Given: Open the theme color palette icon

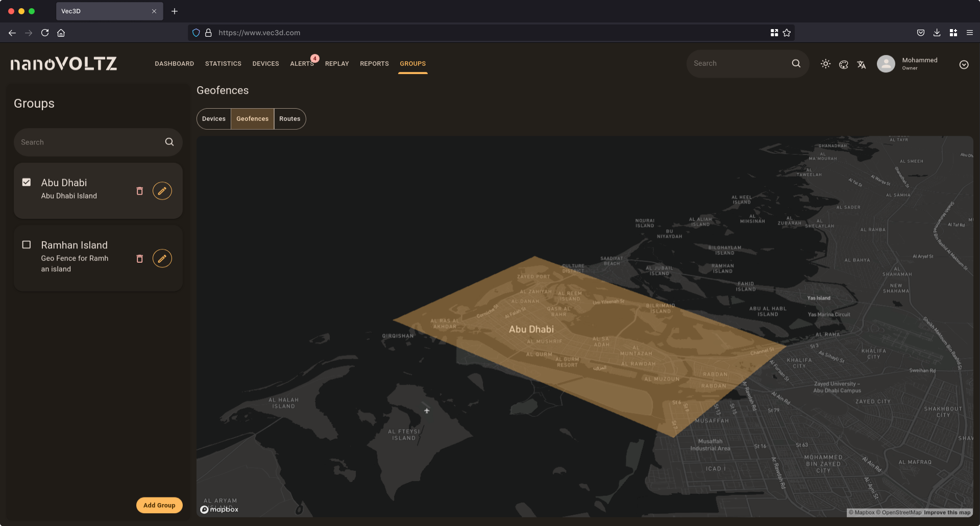Looking at the screenshot, I should pyautogui.click(x=844, y=64).
